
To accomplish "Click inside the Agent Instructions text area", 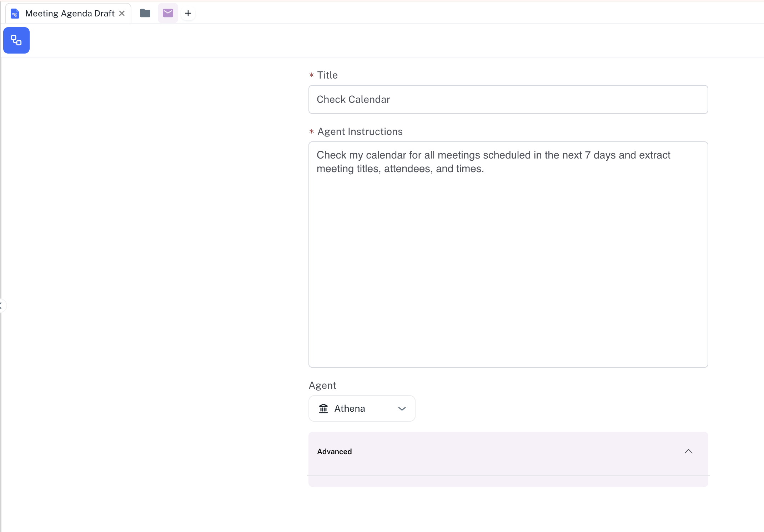I will [x=508, y=254].
